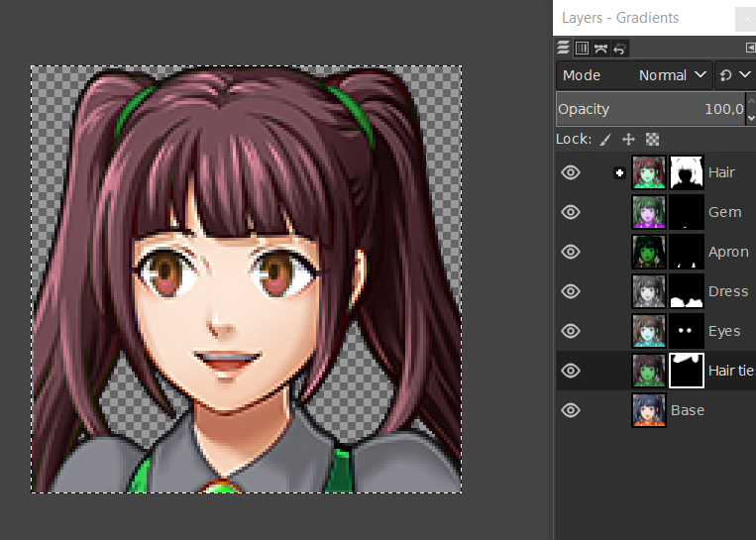This screenshot has width=756, height=540.
Task: Select the Eyes layer thumbnail
Action: pos(649,331)
